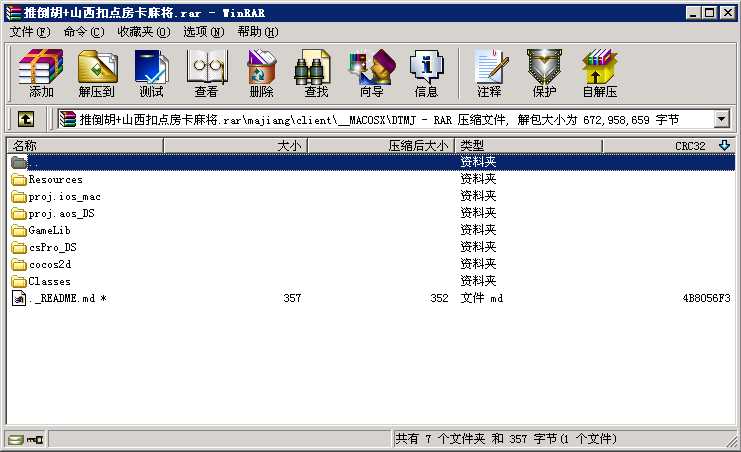This screenshot has height=452, width=741.
Task: Click the 添加 (Add) toolbar icon
Action: tap(41, 73)
